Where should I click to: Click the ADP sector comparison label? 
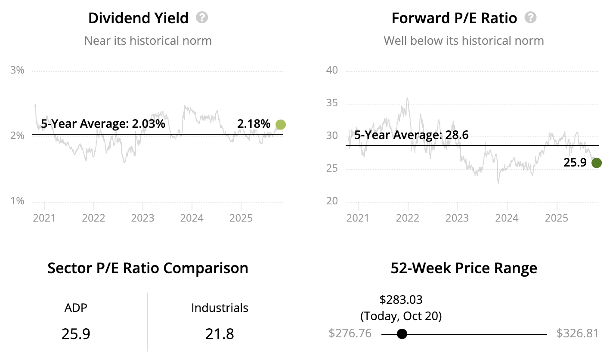[76, 308]
